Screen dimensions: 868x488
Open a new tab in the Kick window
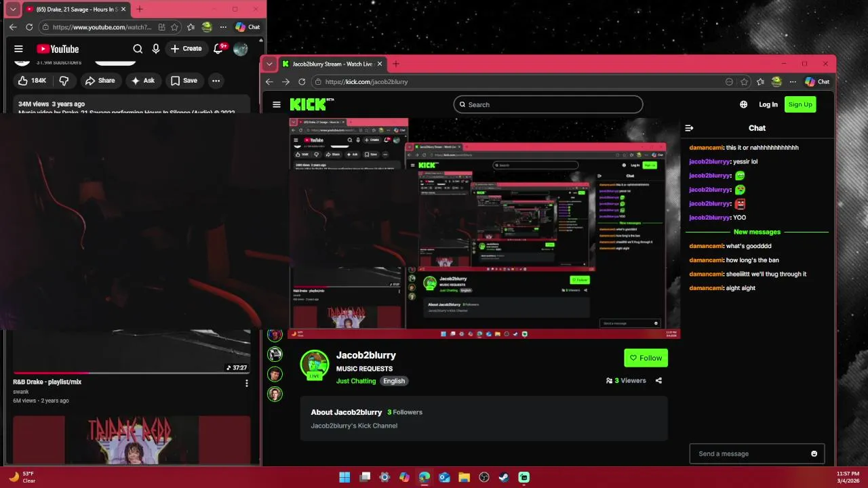396,64
